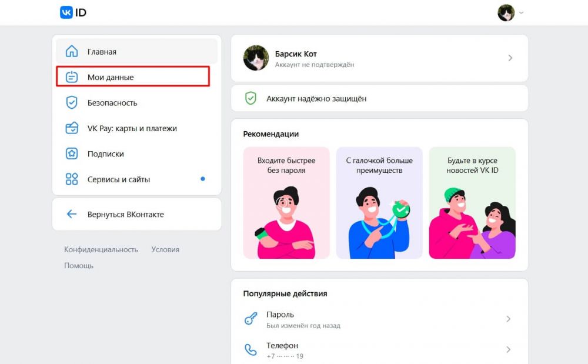The height and width of the screenshot is (364, 588).
Task: Click the phone handset icon
Action: (x=250, y=349)
